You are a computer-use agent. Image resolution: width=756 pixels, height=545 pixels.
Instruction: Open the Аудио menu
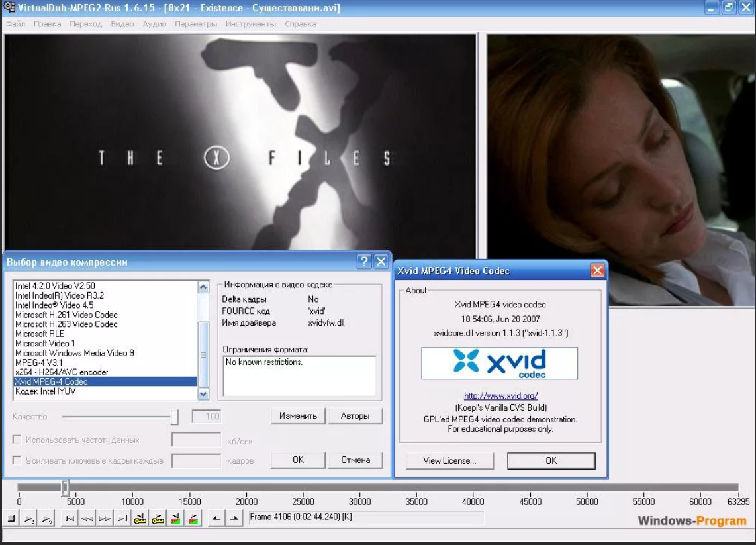tap(154, 24)
